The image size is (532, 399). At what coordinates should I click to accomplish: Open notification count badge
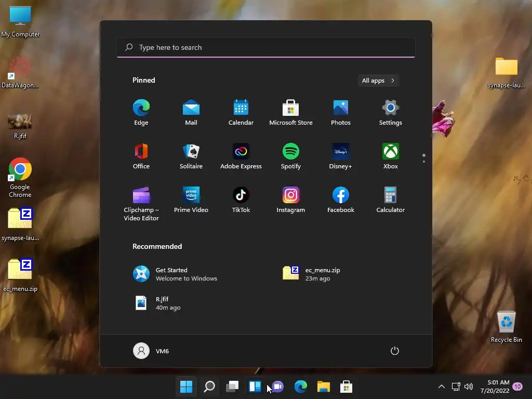coord(517,387)
